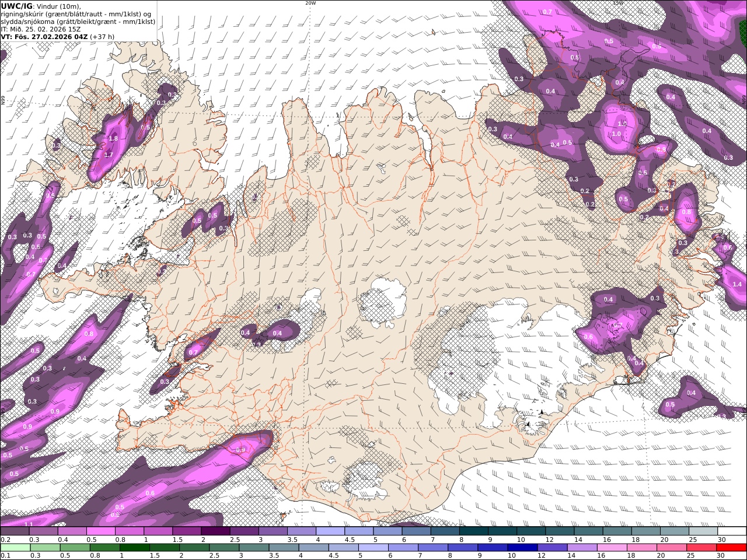Image resolution: width=747 pixels, height=560 pixels.
Task: Select dark green swatch above 1 in lower legend row
Action: 134,548
